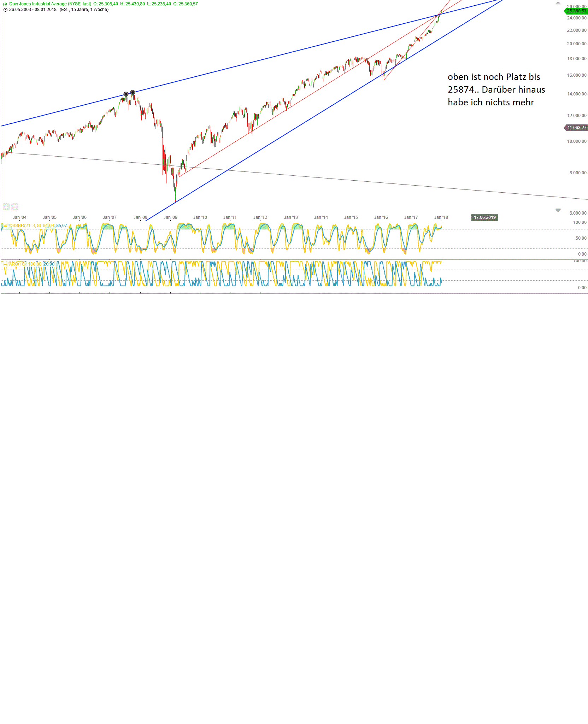Collapse the ARO(10) indicator with its minus icon

click(6, 264)
